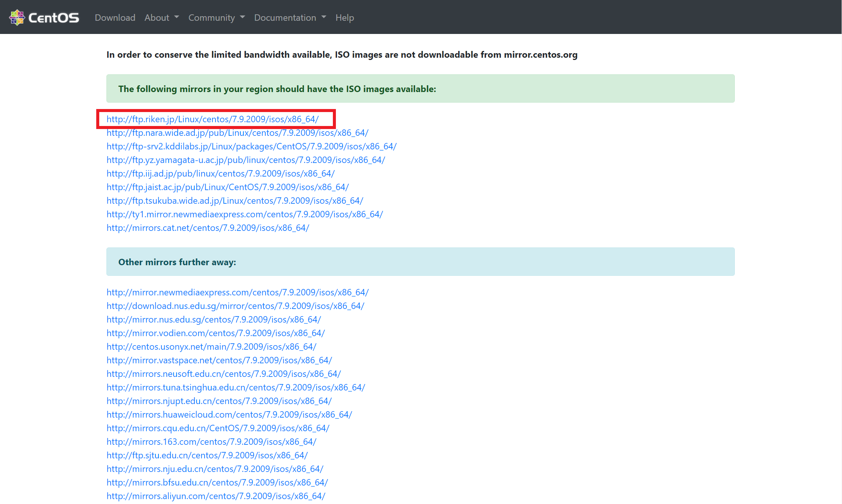This screenshot has height=504, width=842.
Task: Expand the Documentation dropdown menu
Action: (x=289, y=18)
